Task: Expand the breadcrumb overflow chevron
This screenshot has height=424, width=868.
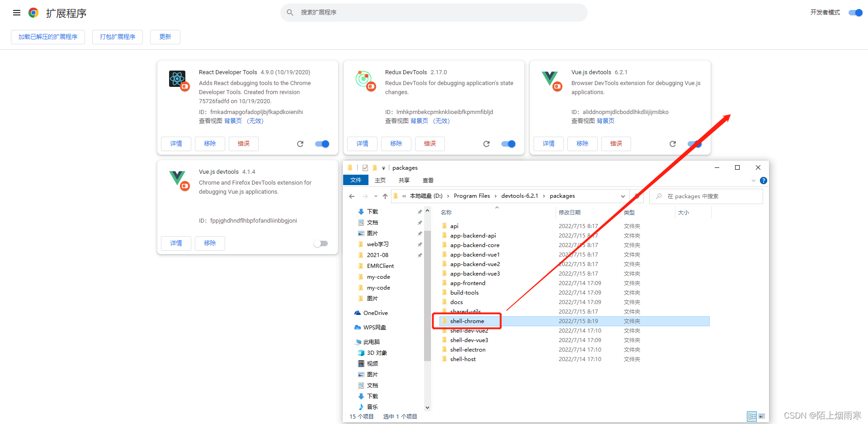Action: tap(404, 196)
